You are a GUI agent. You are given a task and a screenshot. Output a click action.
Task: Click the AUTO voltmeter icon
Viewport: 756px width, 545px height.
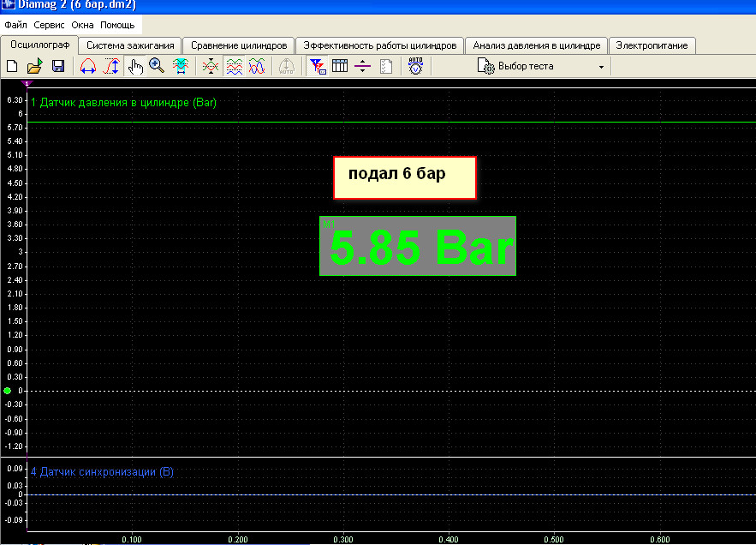(415, 66)
